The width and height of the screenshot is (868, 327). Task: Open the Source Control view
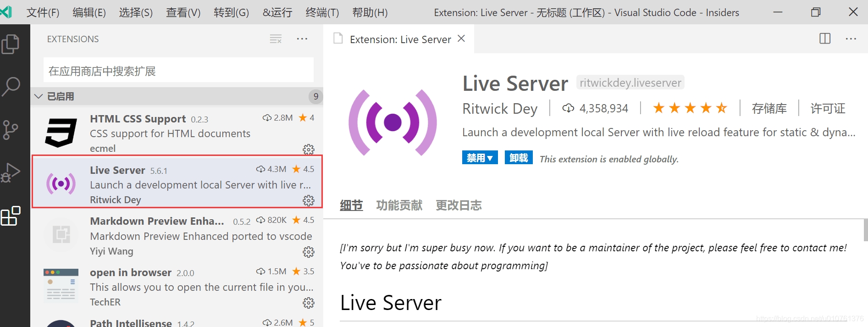click(x=11, y=130)
